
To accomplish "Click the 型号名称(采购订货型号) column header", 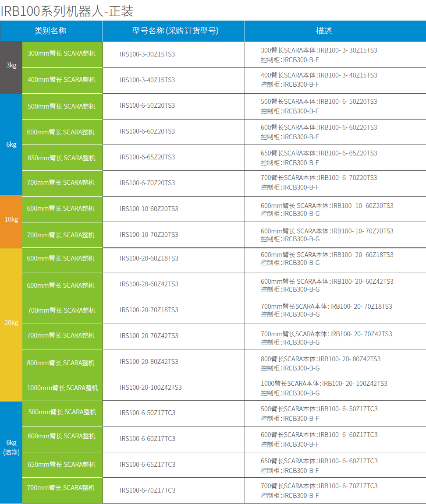I will click(174, 31).
